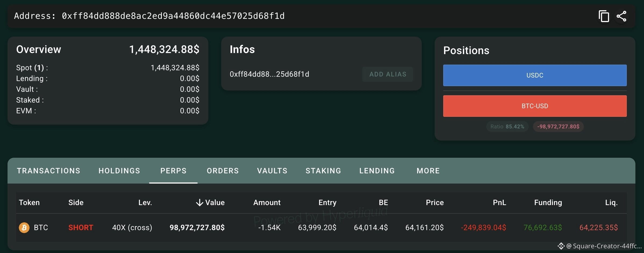Click the Add Alias button
The width and height of the screenshot is (644, 253).
tap(388, 74)
